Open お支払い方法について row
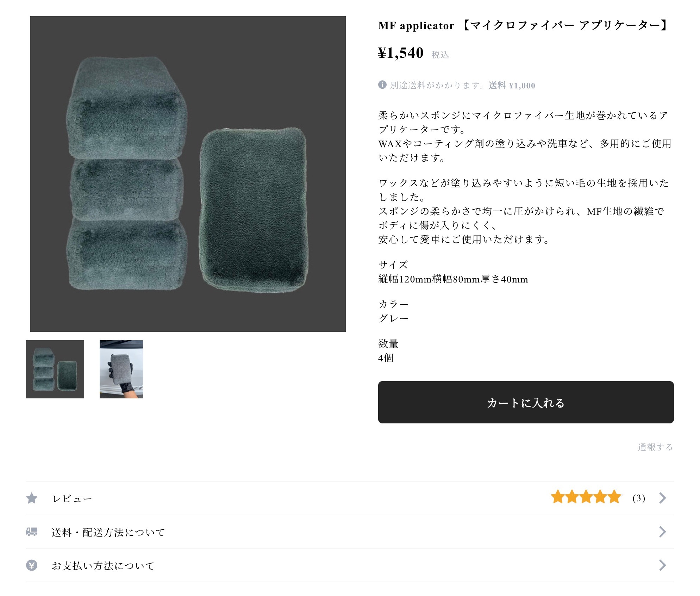The image size is (700, 596). pyautogui.click(x=103, y=566)
